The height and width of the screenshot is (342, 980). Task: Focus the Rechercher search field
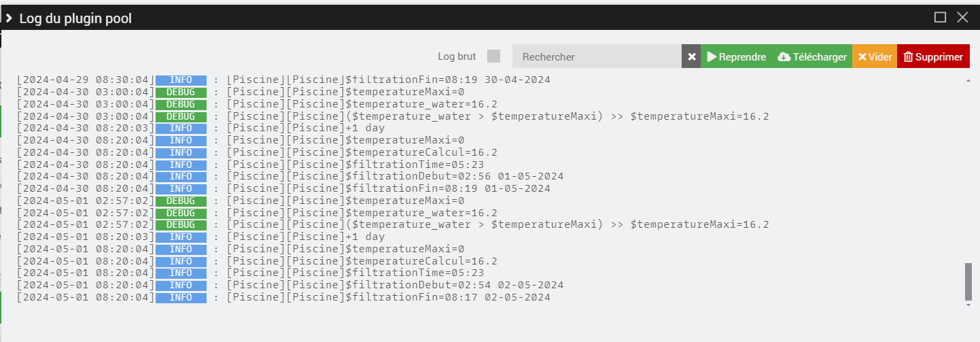[x=597, y=57]
